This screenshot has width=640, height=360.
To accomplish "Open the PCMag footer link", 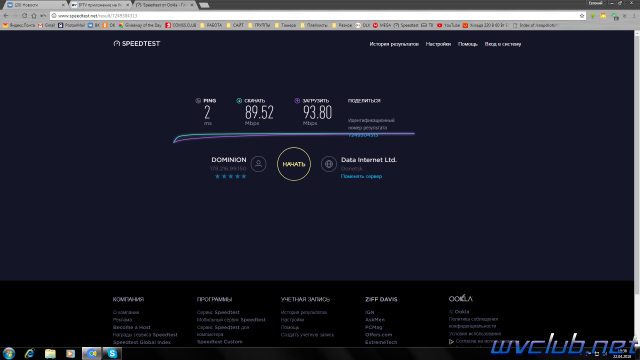I will tap(373, 327).
